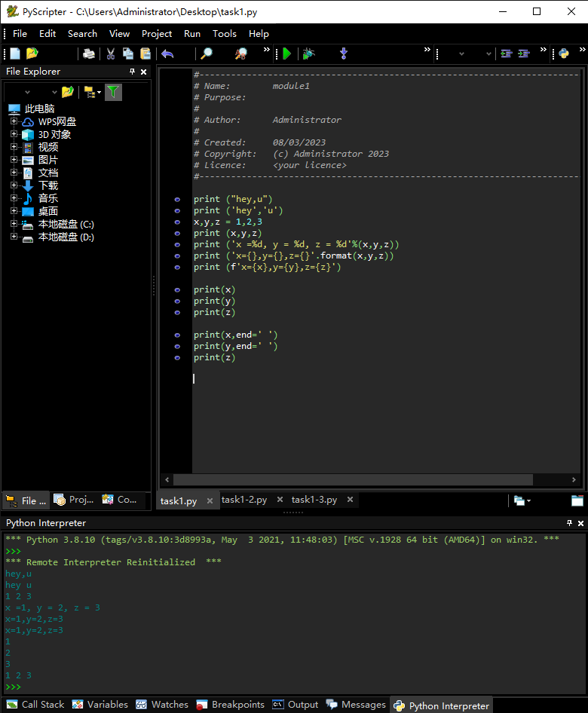
Task: Click the New file icon
Action: [15, 54]
